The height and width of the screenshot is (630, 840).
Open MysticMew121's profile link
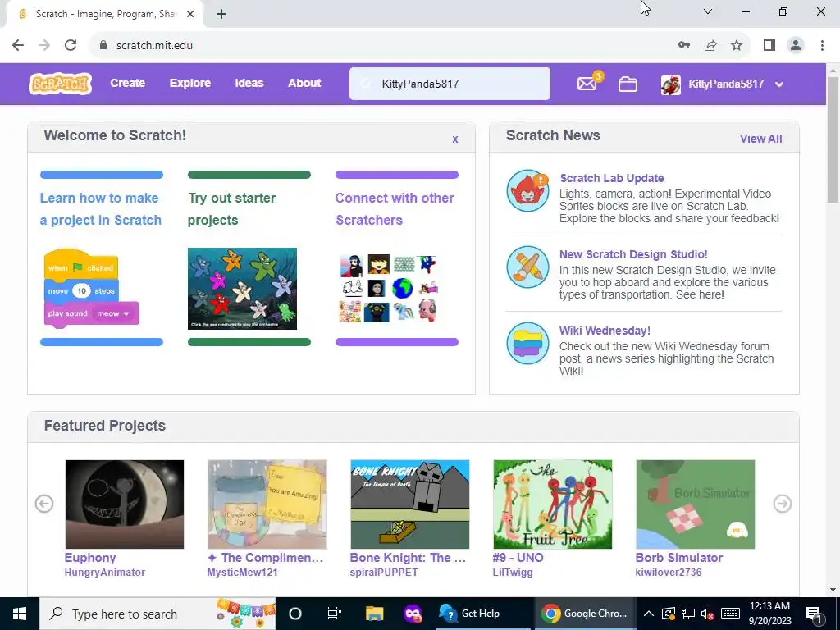242,572
